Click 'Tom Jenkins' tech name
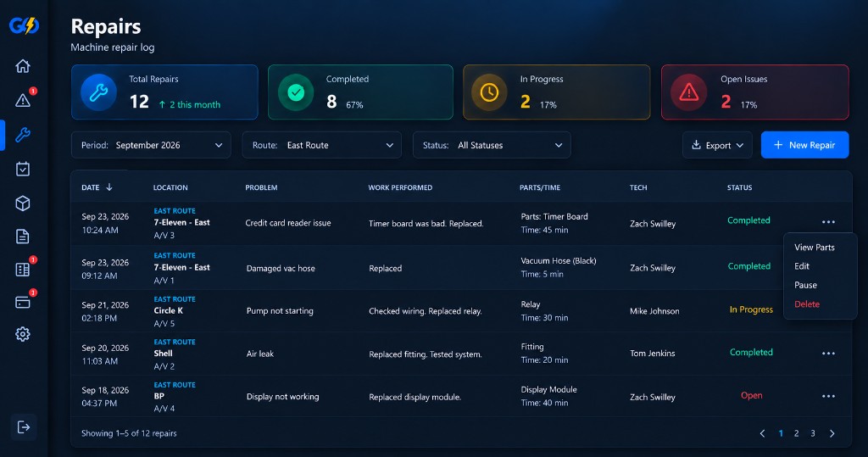The width and height of the screenshot is (868, 457). coord(653,354)
